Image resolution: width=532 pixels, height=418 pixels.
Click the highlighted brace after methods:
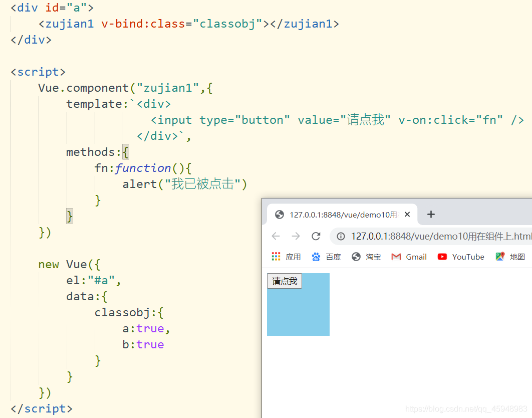coord(126,152)
